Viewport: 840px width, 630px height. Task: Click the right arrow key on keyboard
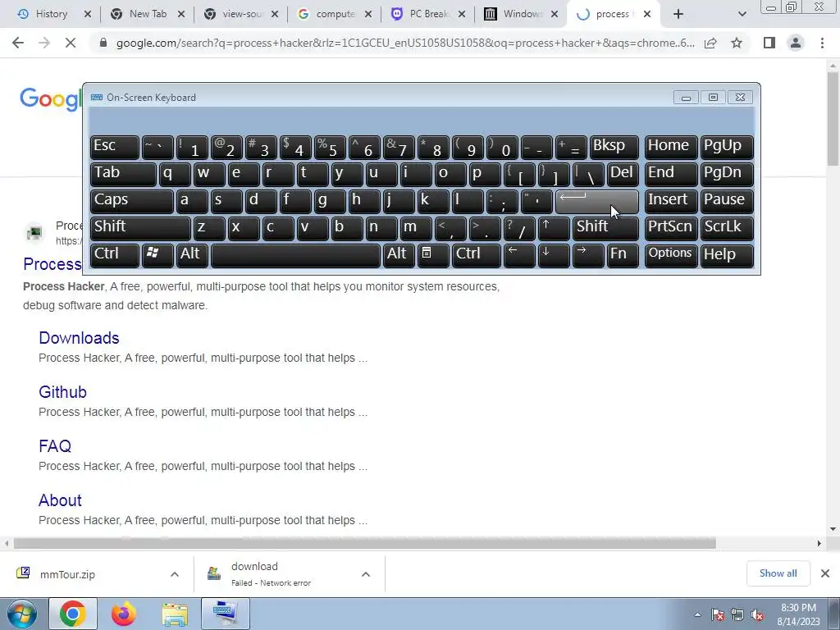click(587, 256)
